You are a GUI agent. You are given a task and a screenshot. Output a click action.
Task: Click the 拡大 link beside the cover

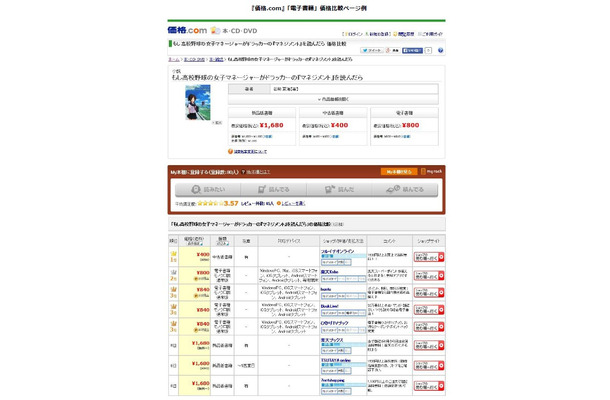pos(217,123)
